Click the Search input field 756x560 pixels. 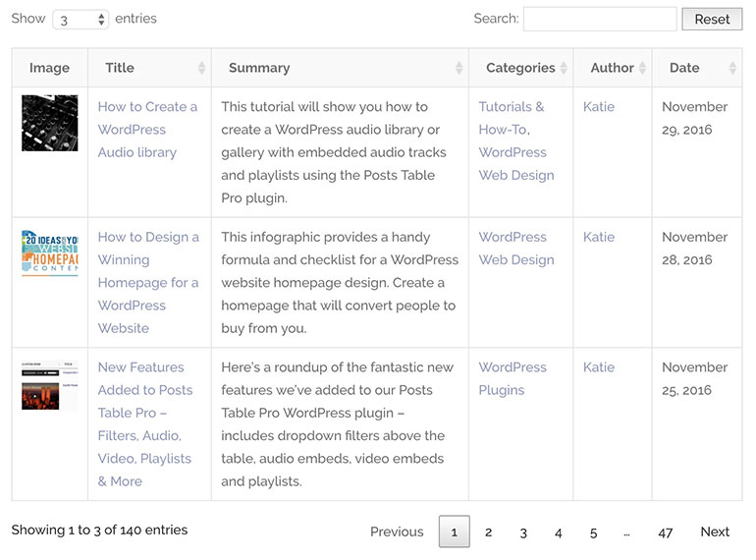coord(600,19)
